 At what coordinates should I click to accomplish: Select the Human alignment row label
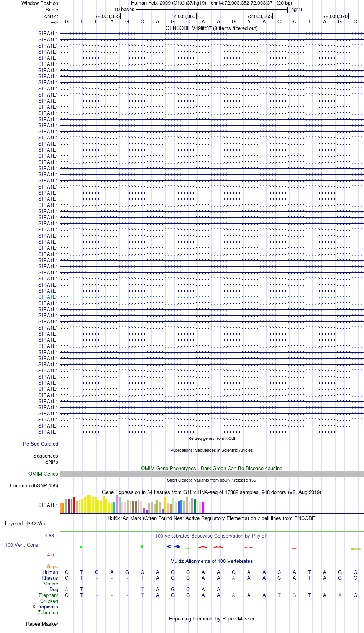tap(50, 572)
